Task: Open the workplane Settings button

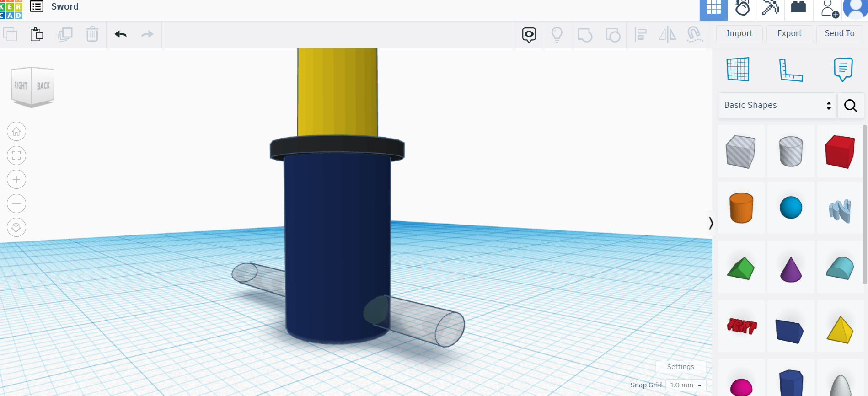Action: (x=680, y=367)
